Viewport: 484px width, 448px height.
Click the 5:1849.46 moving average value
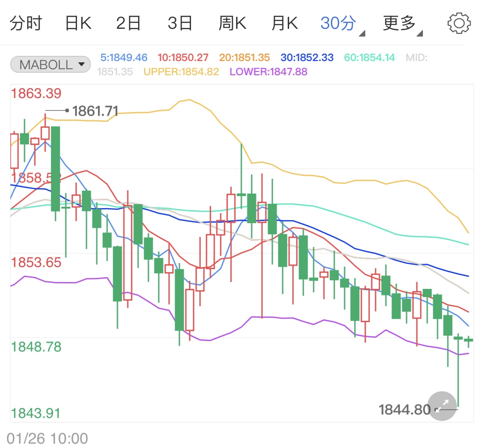[x=124, y=57]
